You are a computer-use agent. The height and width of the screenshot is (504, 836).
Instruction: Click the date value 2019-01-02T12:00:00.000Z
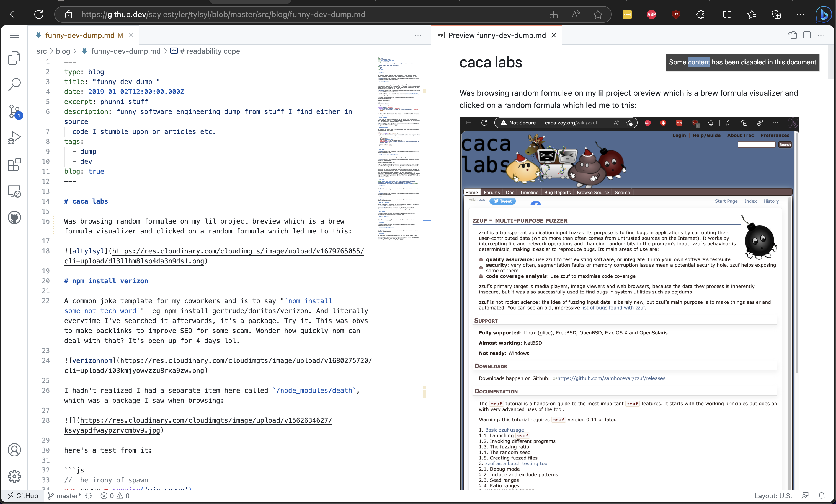pyautogui.click(x=136, y=92)
